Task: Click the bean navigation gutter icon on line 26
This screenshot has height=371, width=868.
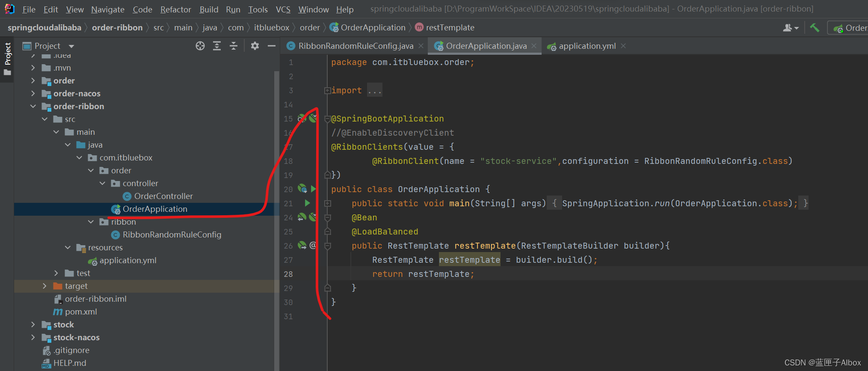Action: [x=302, y=245]
